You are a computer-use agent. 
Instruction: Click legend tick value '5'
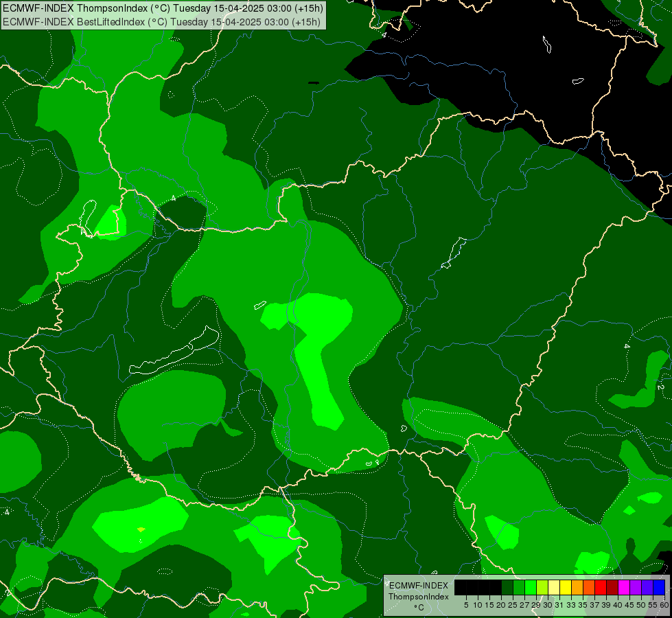coord(466,605)
